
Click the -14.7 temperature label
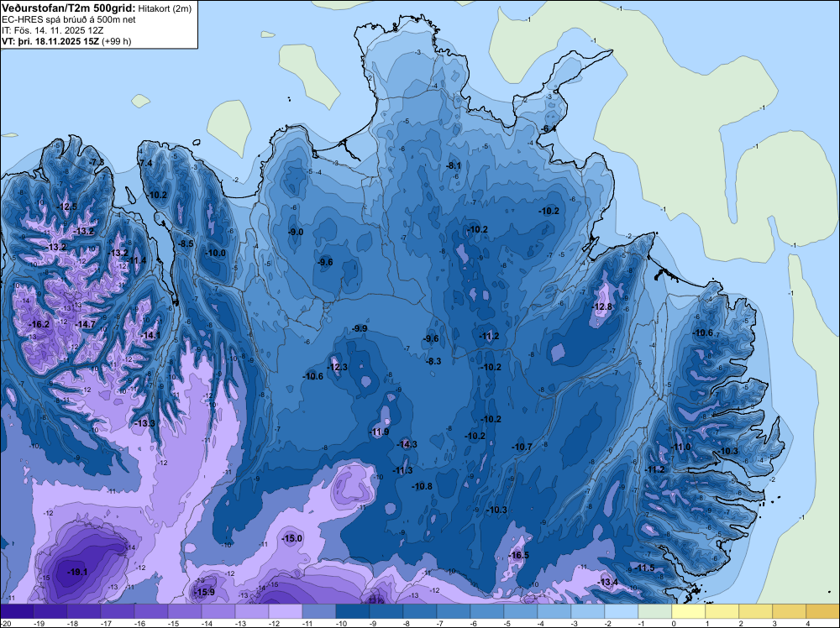click(x=85, y=324)
